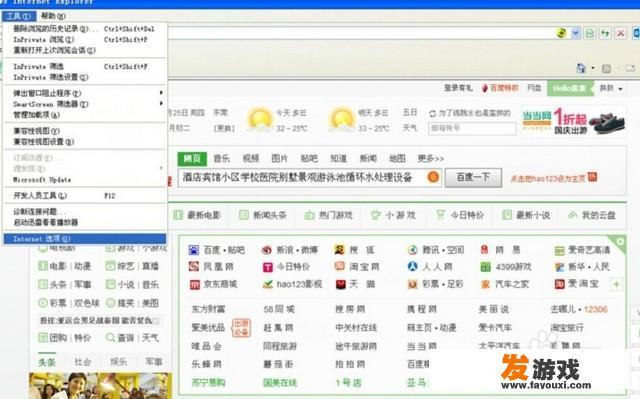Open the 热门游戏 category tab

click(x=329, y=215)
